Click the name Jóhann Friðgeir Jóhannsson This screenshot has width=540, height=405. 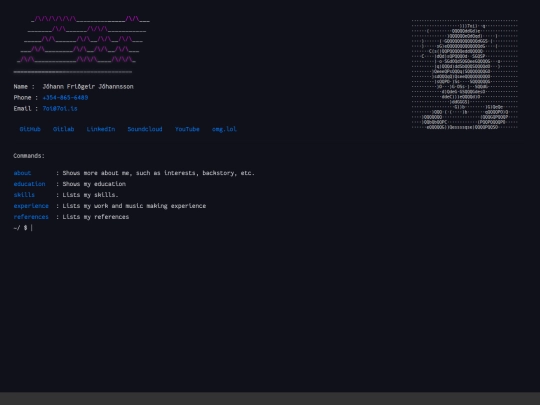88,86
